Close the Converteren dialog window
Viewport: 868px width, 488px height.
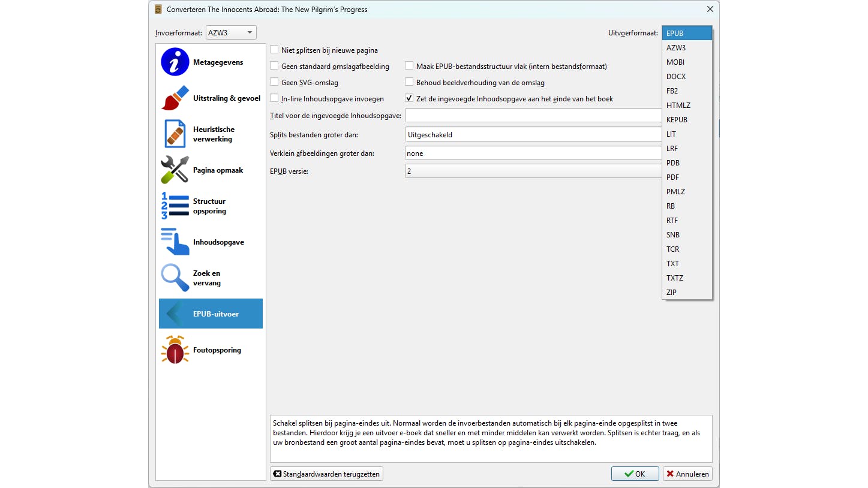click(x=710, y=9)
